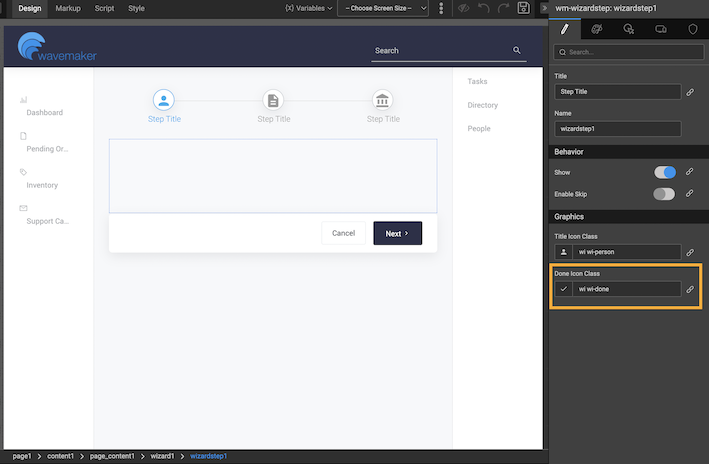
Task: Open the Security shield properties tab
Action: pyautogui.click(x=693, y=30)
